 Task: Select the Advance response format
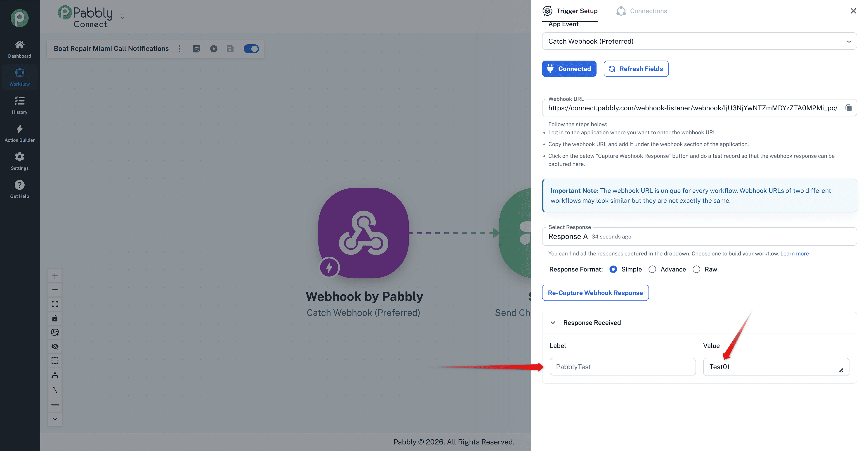pyautogui.click(x=652, y=269)
